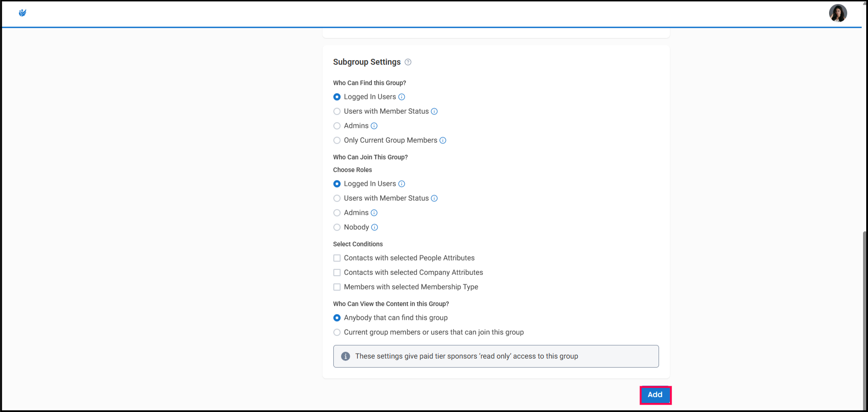The height and width of the screenshot is (412, 868).
Task: Enable Members with selected Membership Type
Action: 337,287
